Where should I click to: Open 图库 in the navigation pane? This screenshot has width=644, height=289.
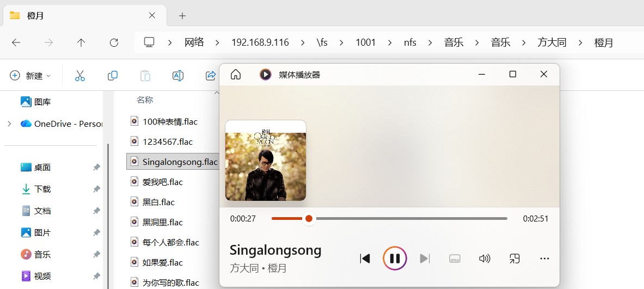[x=36, y=102]
